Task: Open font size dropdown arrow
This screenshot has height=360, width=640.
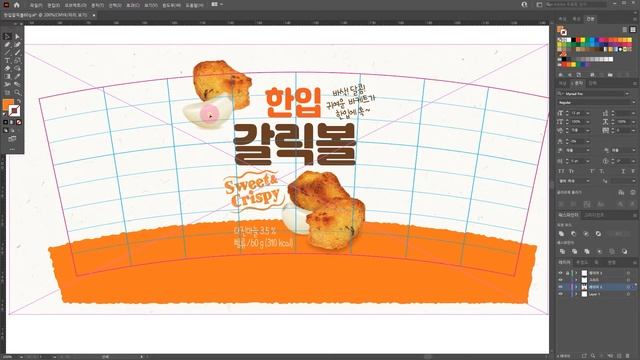Action: click(x=588, y=113)
